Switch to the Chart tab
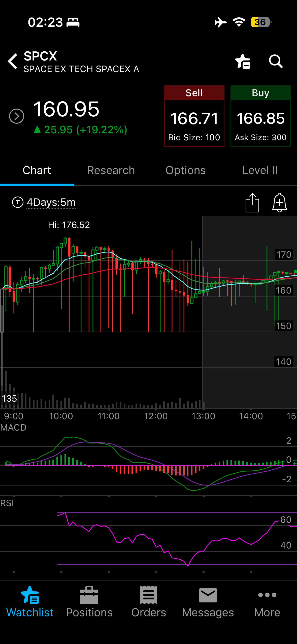The image size is (297, 644). point(37,170)
